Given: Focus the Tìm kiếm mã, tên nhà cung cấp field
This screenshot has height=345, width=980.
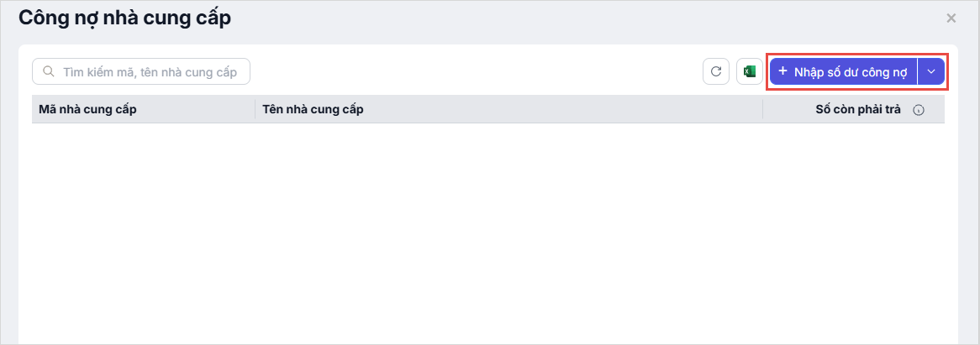Looking at the screenshot, I should [151, 71].
